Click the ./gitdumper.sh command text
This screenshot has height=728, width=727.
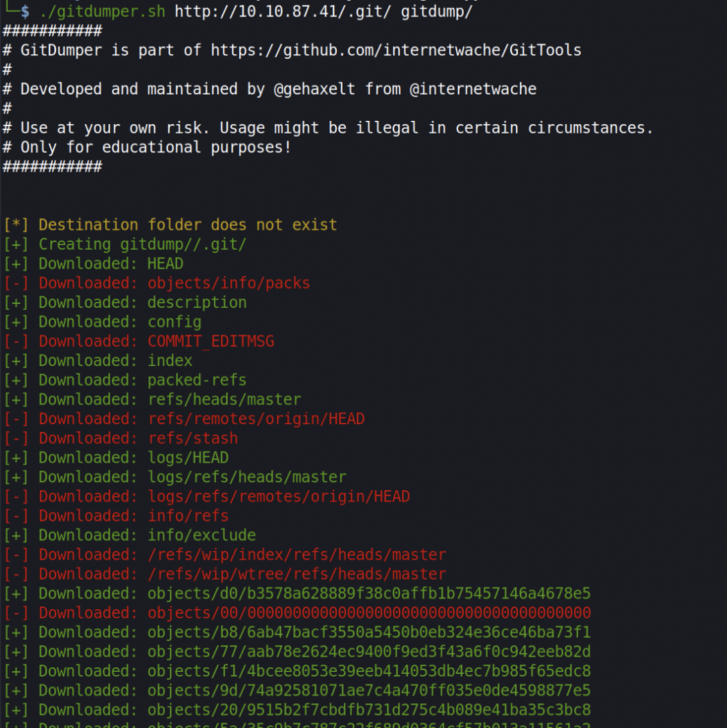click(102, 11)
